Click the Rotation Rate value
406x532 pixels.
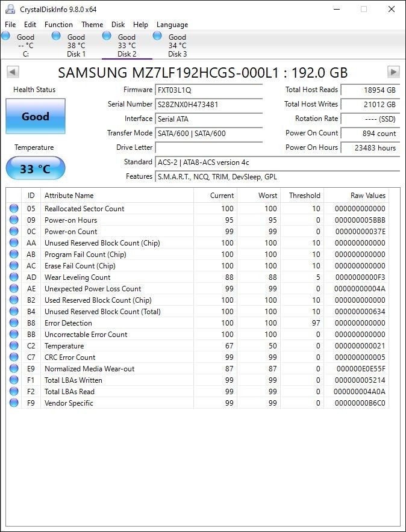370,119
